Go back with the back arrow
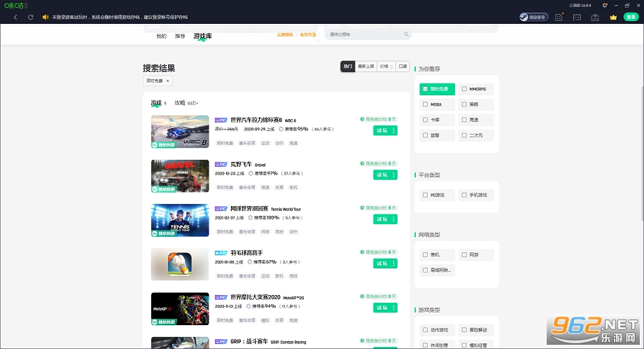Viewport: 644px width, 349px height. tap(15, 18)
